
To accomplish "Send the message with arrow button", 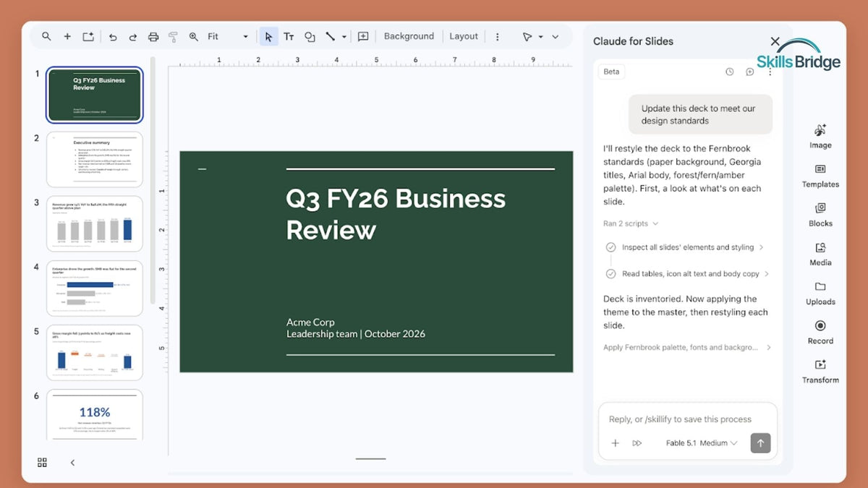I will click(760, 443).
